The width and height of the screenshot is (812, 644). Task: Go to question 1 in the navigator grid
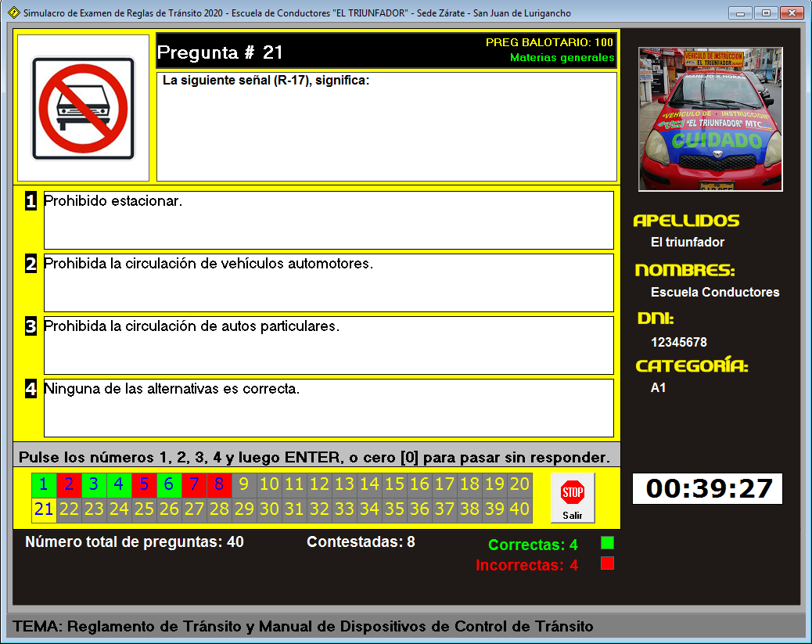(x=44, y=484)
